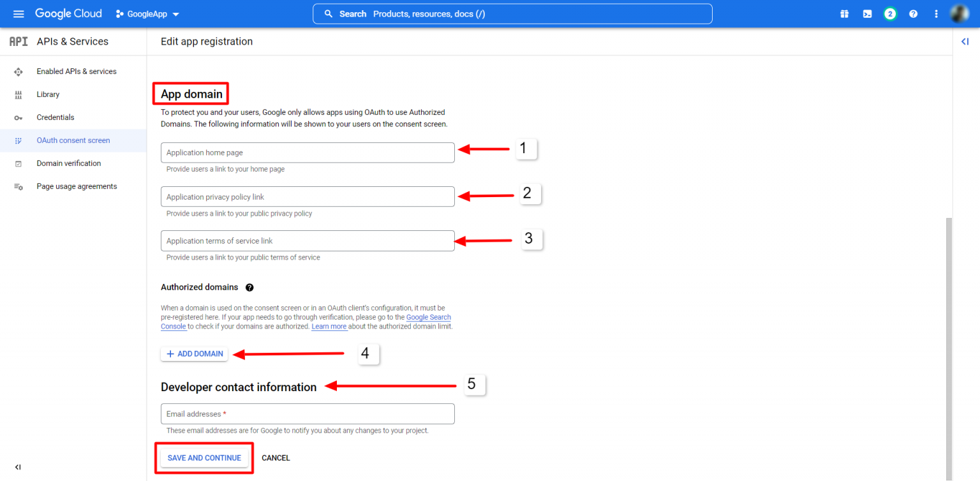The image size is (980, 481).
Task: Click the Application home page input field
Action: [x=308, y=152]
